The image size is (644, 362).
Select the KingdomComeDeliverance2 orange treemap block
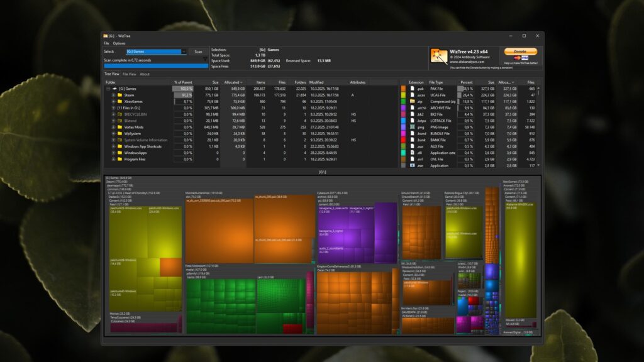(353, 302)
